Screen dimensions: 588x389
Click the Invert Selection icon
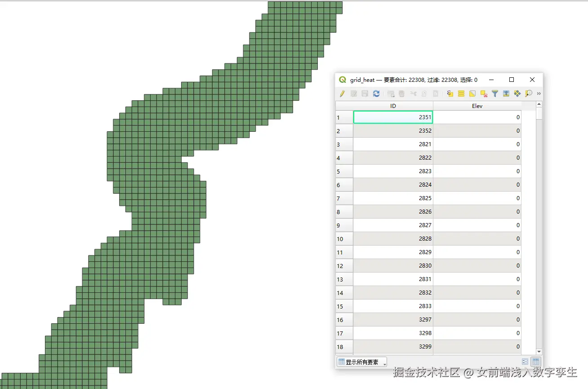coord(472,94)
